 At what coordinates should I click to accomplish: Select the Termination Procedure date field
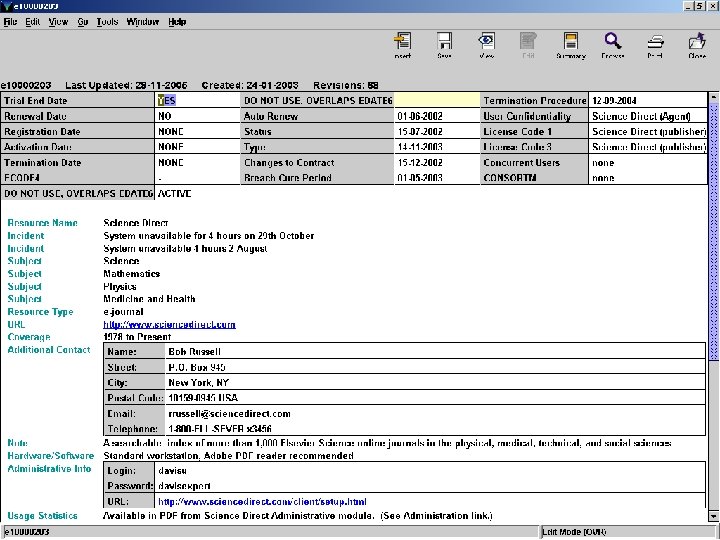(646, 101)
